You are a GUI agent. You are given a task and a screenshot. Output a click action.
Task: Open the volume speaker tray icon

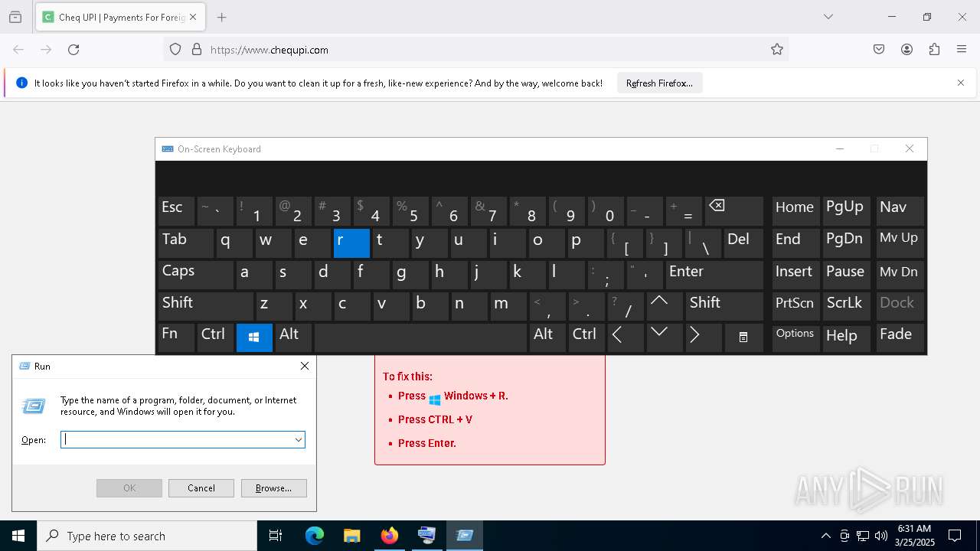[x=880, y=536]
